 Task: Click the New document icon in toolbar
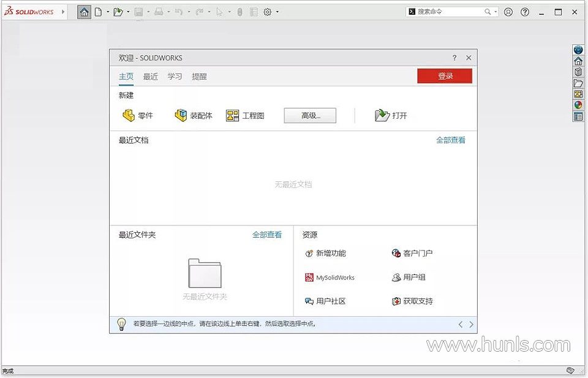point(98,12)
